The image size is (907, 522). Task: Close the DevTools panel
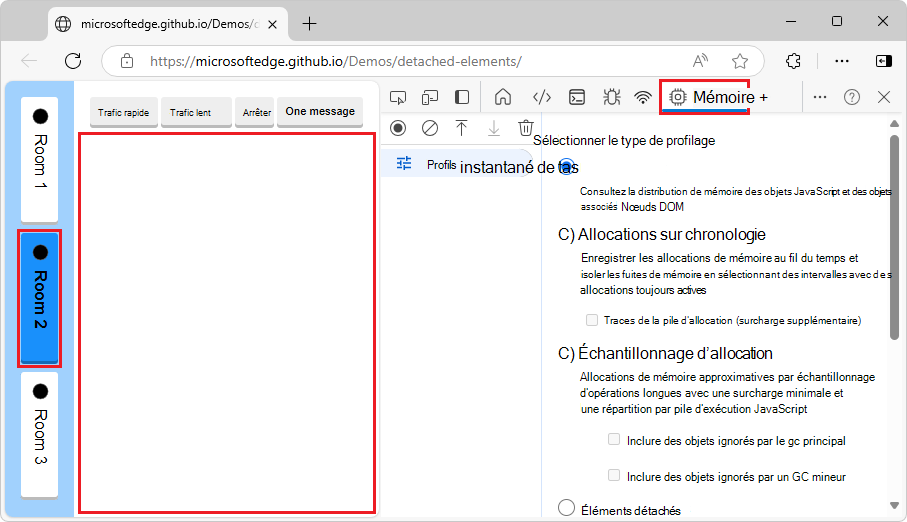(x=884, y=97)
